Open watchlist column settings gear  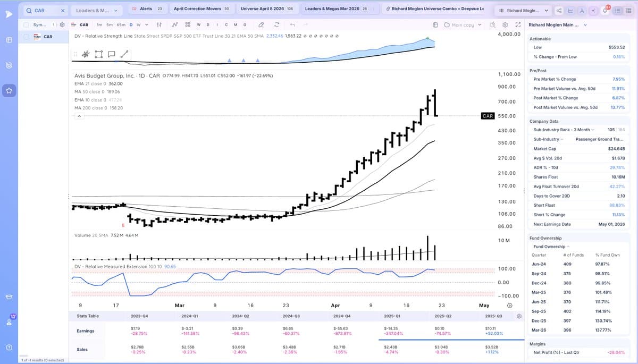(62, 24)
